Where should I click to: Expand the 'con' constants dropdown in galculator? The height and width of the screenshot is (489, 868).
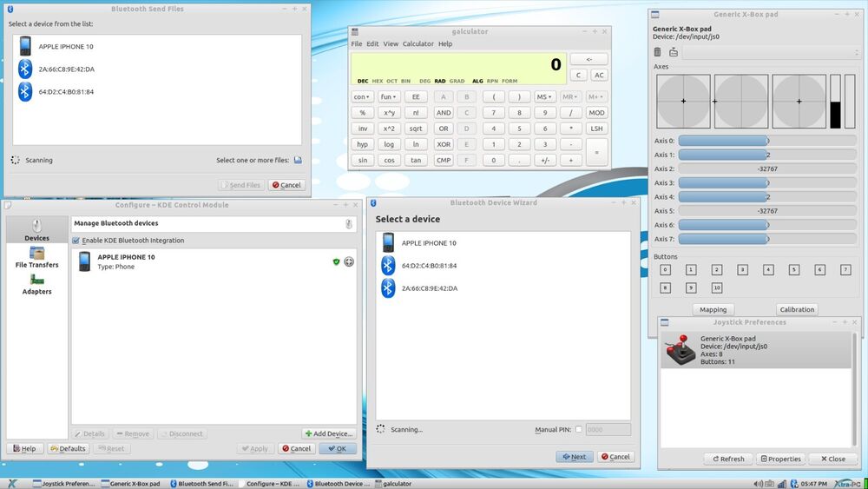362,97
